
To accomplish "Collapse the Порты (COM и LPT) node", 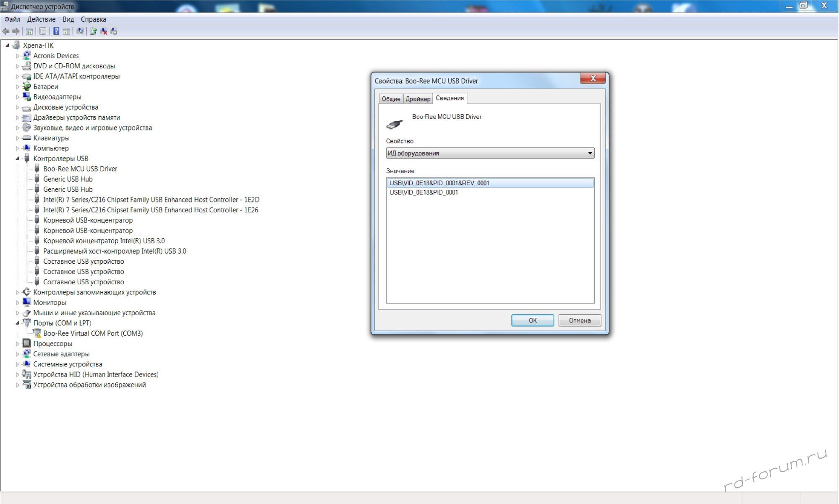I will [18, 323].
